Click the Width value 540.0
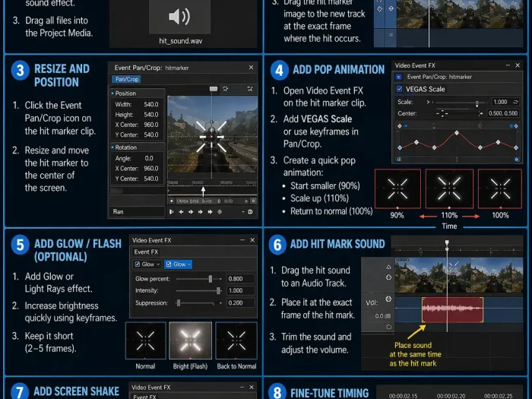 151,104
